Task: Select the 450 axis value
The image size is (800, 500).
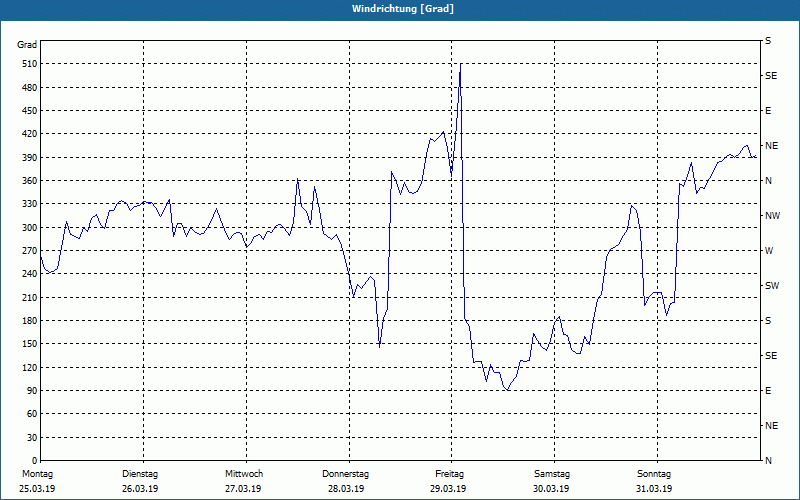Action: (x=29, y=111)
